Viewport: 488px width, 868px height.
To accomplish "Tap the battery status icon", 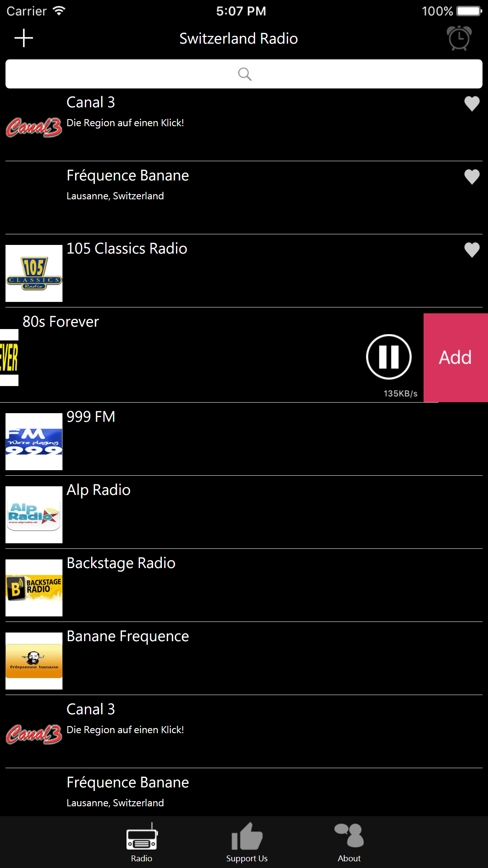I will (470, 11).
